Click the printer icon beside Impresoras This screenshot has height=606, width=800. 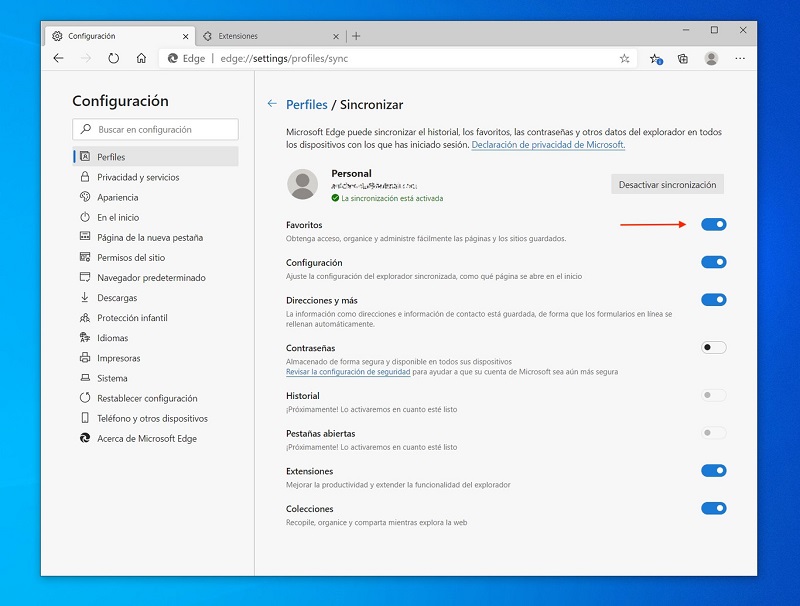click(85, 358)
